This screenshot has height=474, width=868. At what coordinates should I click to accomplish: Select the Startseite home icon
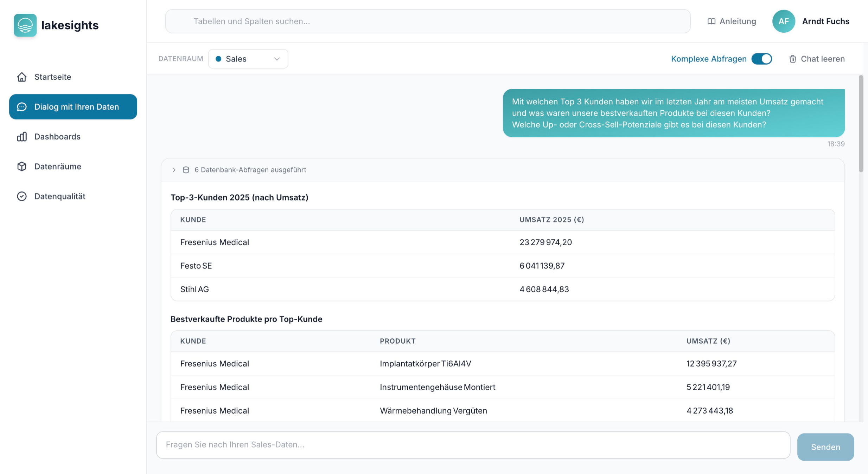(21, 77)
